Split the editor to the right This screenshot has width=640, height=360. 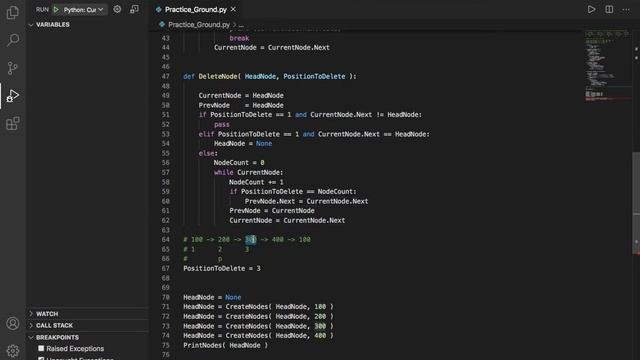[609, 9]
